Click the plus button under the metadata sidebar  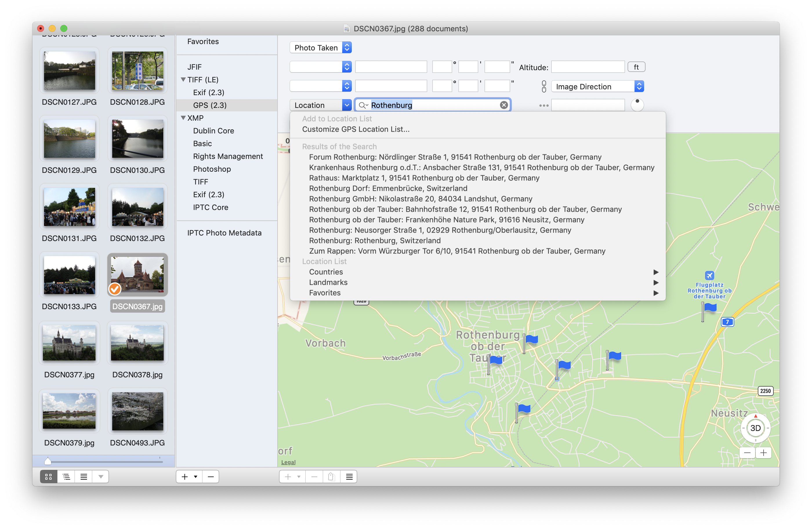click(184, 477)
